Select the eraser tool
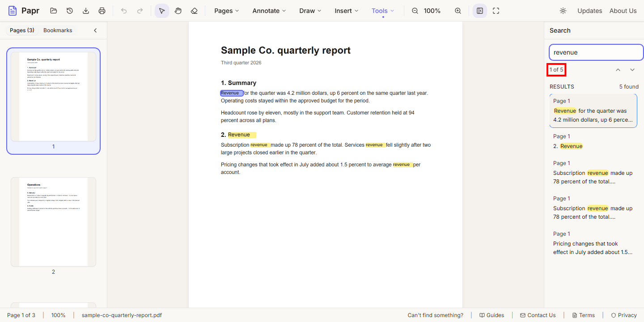 pos(194,11)
